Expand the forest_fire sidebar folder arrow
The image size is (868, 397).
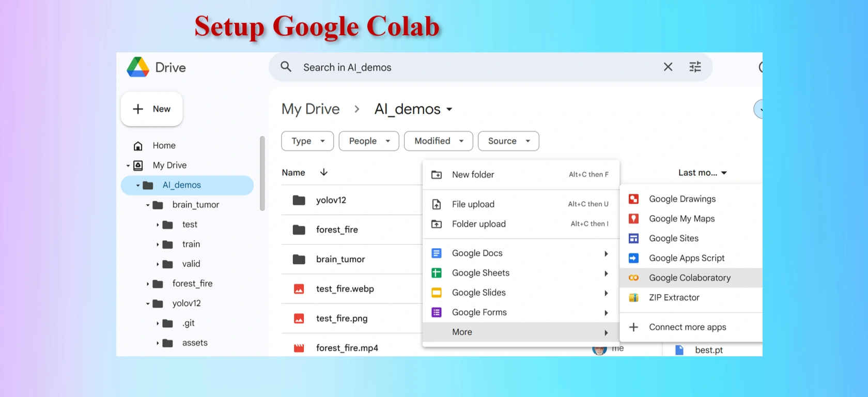point(148,284)
